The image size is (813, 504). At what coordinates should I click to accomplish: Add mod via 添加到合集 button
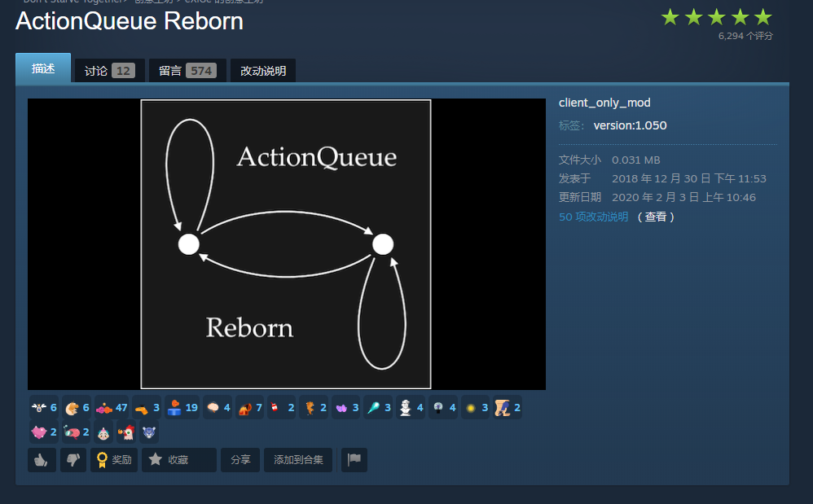298,460
